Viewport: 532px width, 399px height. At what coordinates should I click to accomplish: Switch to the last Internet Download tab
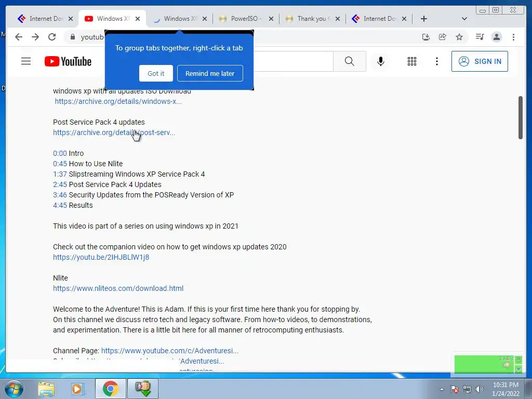click(x=379, y=19)
